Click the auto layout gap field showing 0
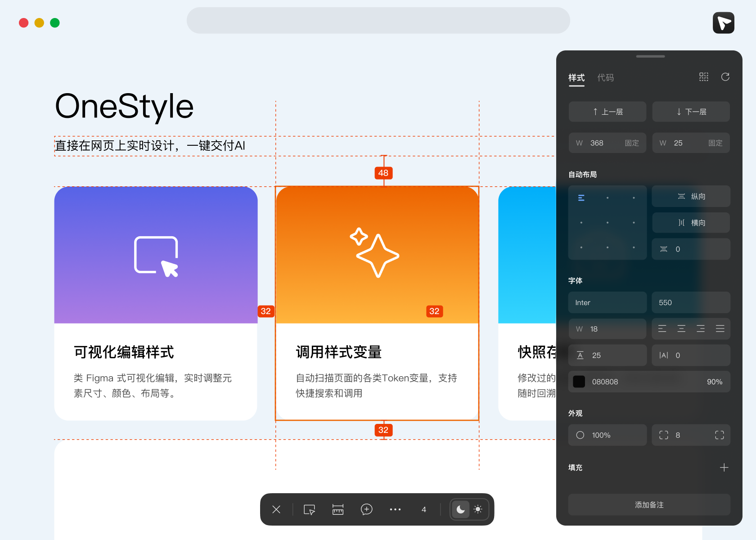 click(691, 249)
